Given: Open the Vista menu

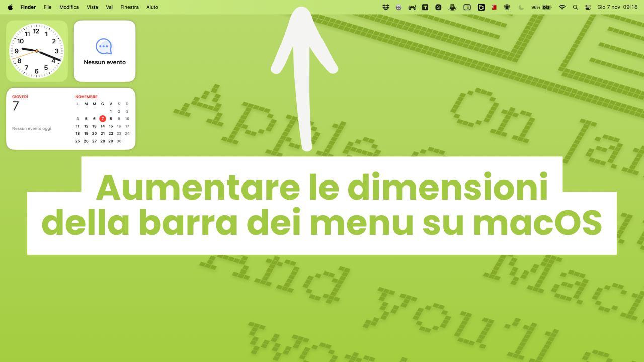Looking at the screenshot, I should point(92,7).
